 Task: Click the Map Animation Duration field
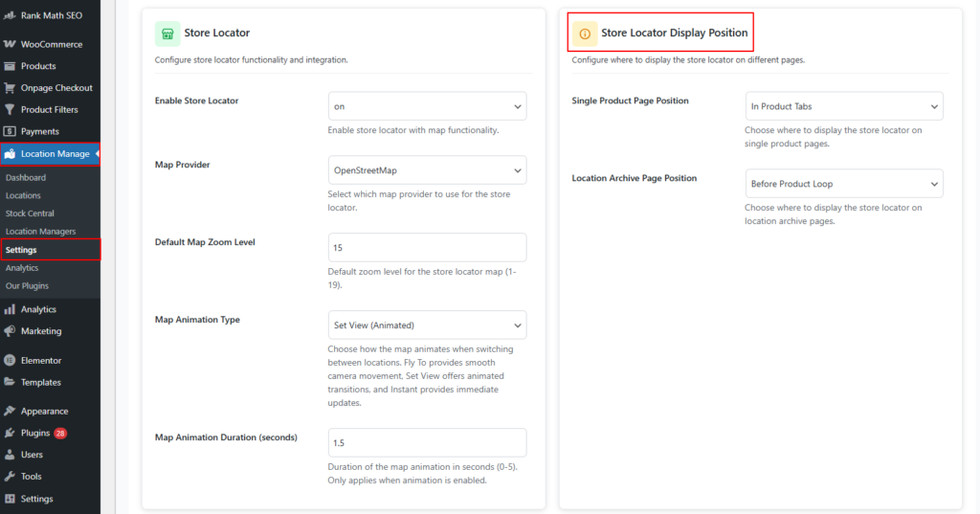point(427,443)
